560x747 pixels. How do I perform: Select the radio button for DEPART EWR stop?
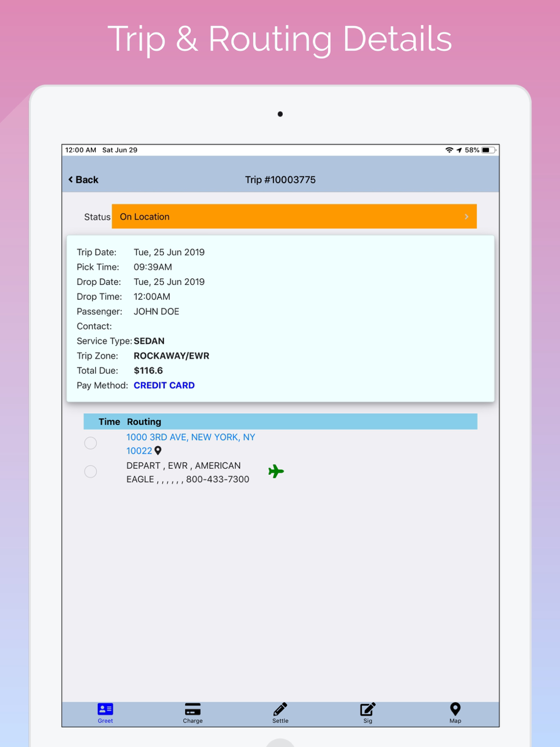[91, 472]
